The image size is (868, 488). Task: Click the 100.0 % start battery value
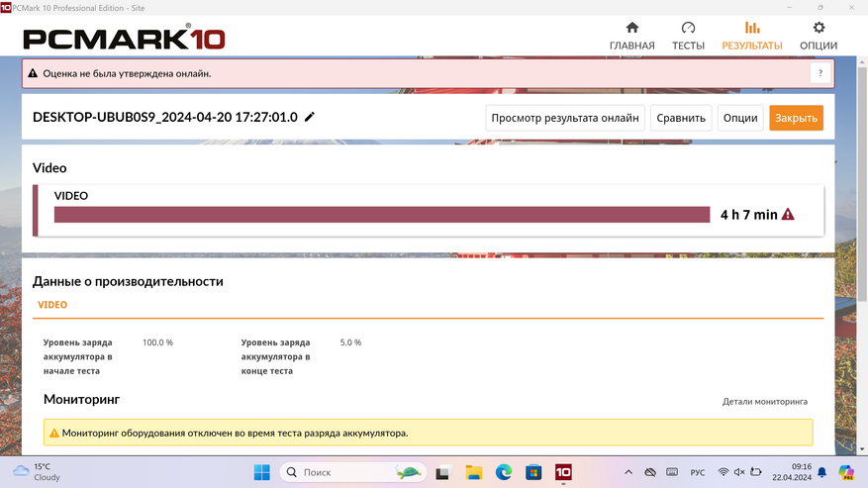click(157, 342)
